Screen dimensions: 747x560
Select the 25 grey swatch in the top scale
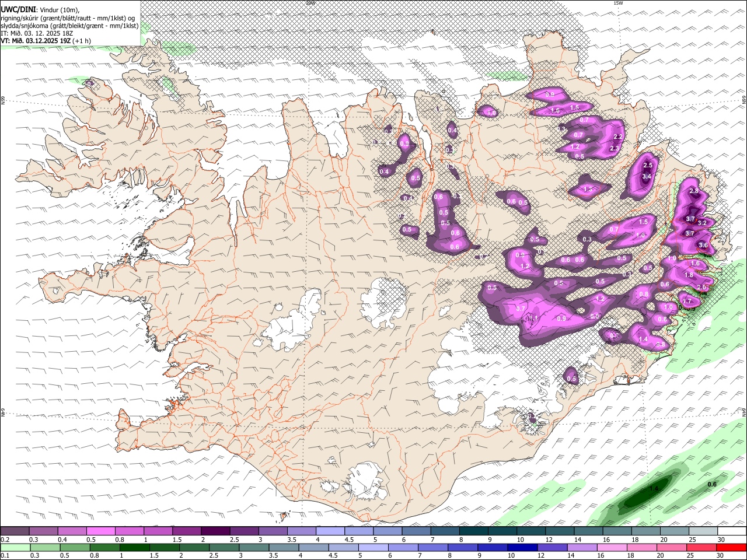703,531
